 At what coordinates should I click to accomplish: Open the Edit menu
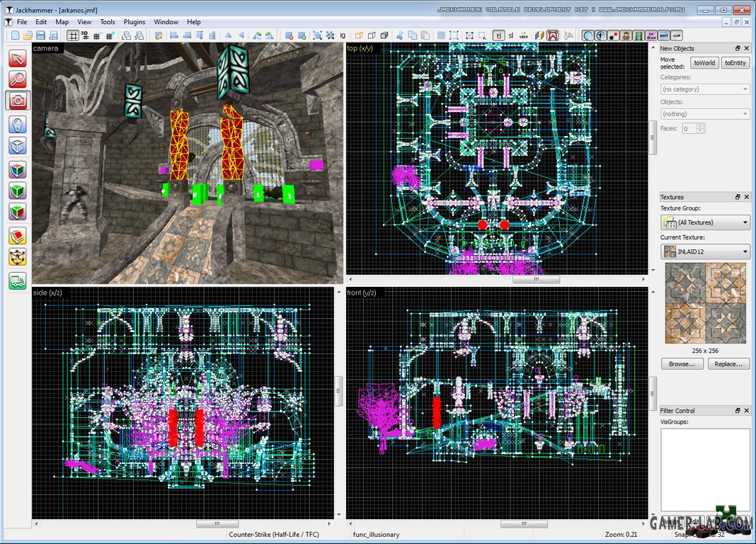coord(41,22)
